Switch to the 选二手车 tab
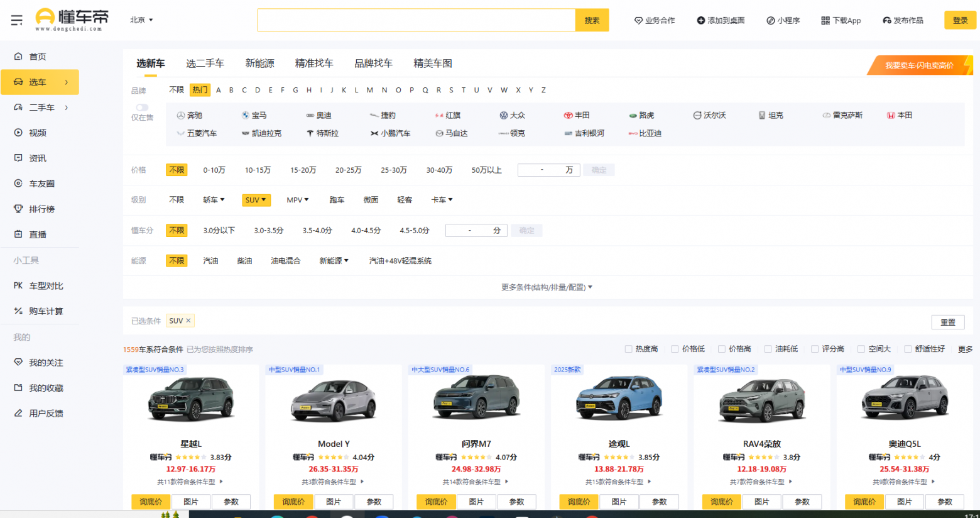 (205, 63)
